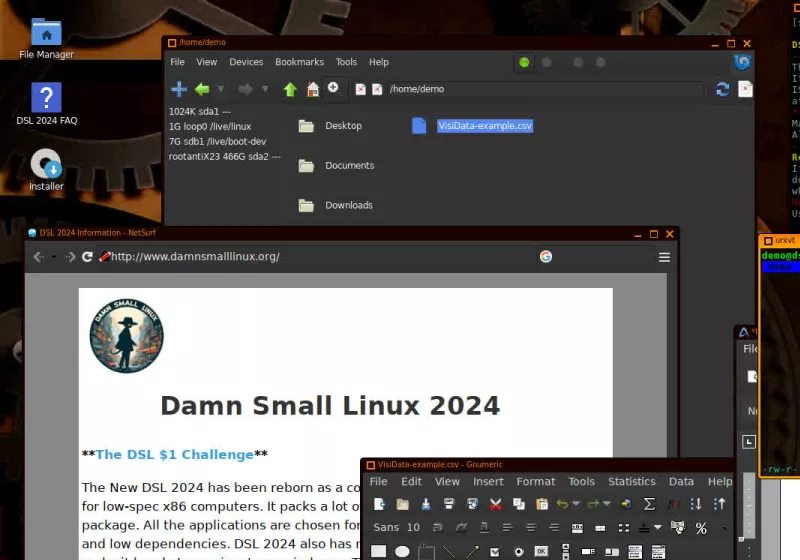
Task: Select the Rectangle drawing tool in Gnumeric
Action: pos(379,551)
